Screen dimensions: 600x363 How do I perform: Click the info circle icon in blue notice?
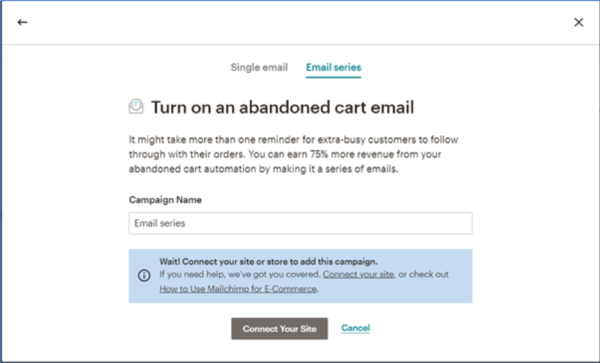click(x=144, y=275)
